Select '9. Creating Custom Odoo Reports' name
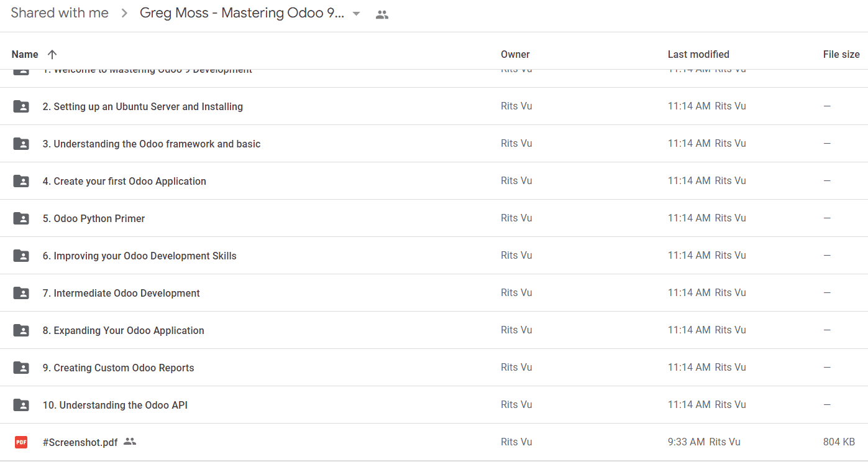 tap(118, 368)
